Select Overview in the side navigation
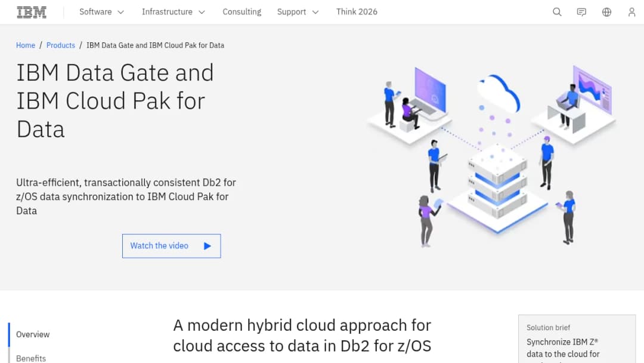The height and width of the screenshot is (363, 644). coord(33,334)
